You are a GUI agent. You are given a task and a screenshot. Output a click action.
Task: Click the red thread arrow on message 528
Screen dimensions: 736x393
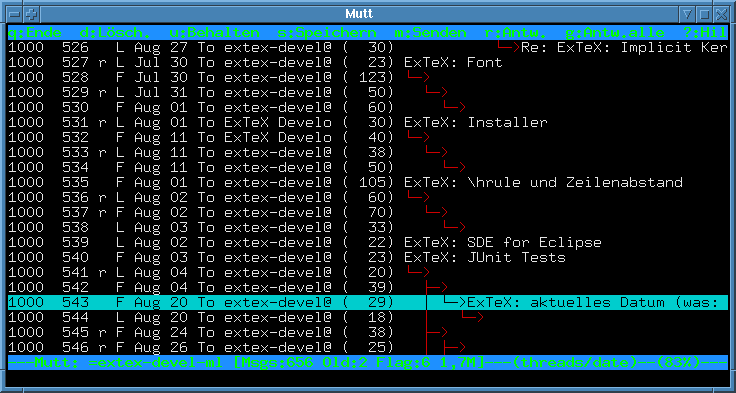click(x=419, y=77)
